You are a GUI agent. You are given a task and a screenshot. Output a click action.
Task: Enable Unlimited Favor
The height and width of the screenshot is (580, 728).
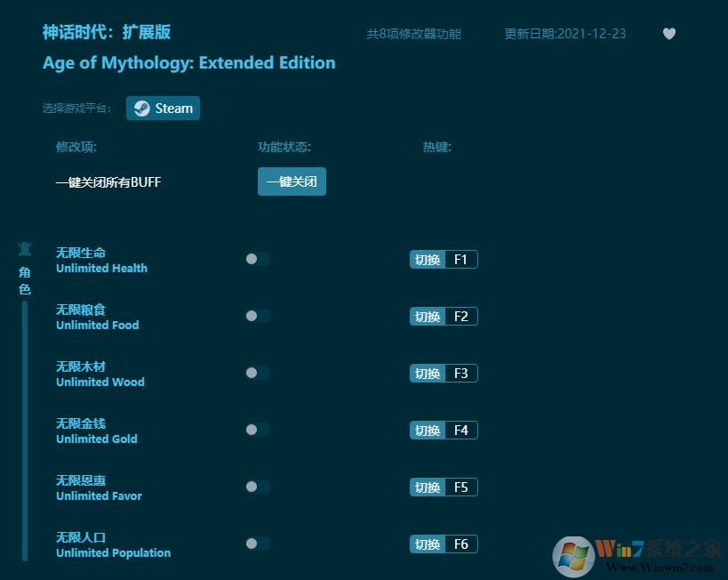[257, 487]
